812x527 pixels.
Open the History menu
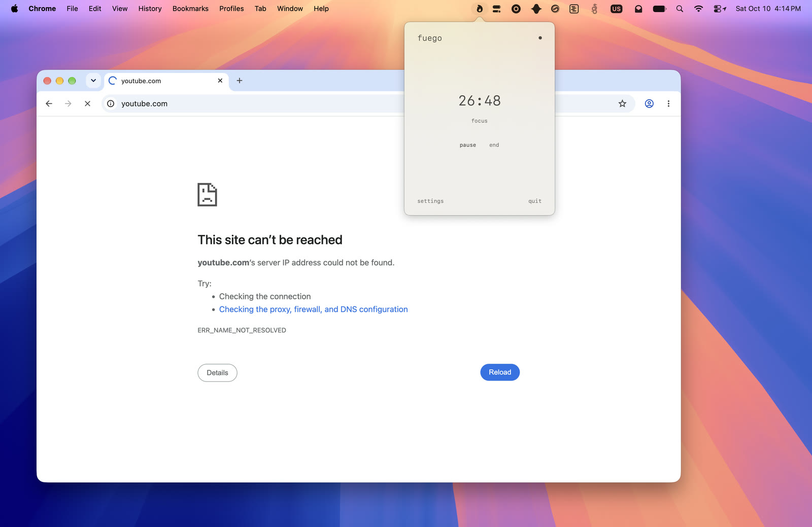[150, 9]
